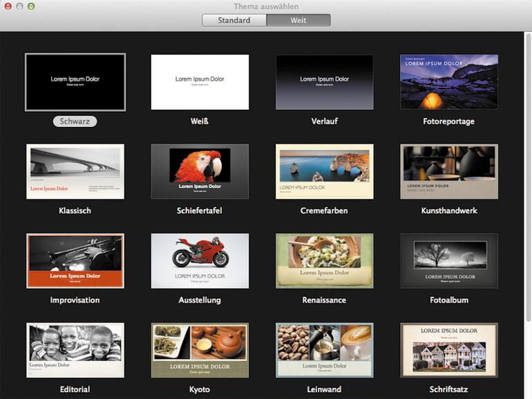This screenshot has height=399, width=532.
Task: Select the Schiefertafel theme with parrot
Action: [x=200, y=171]
